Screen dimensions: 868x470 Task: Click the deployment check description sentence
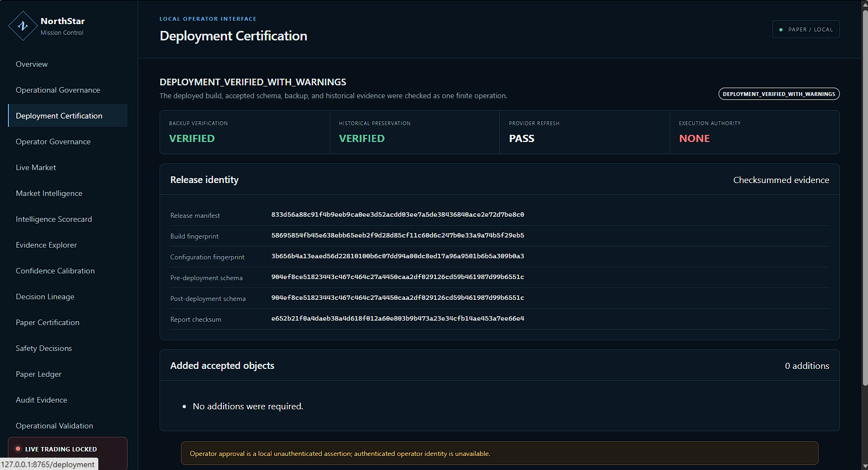pyautogui.click(x=333, y=96)
